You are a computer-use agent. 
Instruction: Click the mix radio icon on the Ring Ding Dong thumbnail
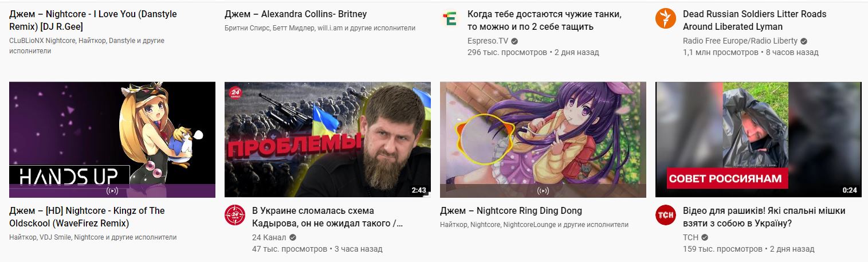(x=543, y=191)
